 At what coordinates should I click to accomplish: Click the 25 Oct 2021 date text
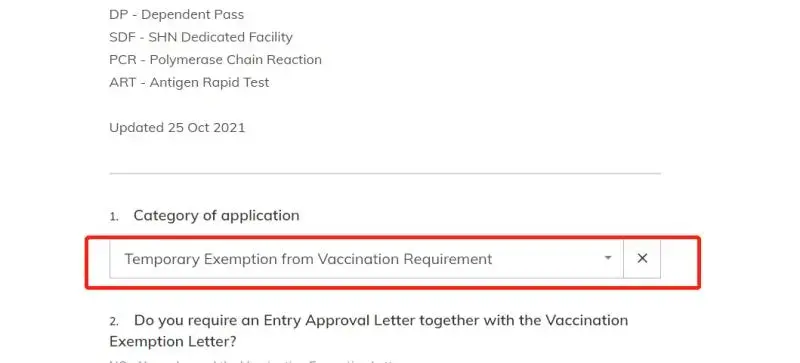tap(207, 128)
